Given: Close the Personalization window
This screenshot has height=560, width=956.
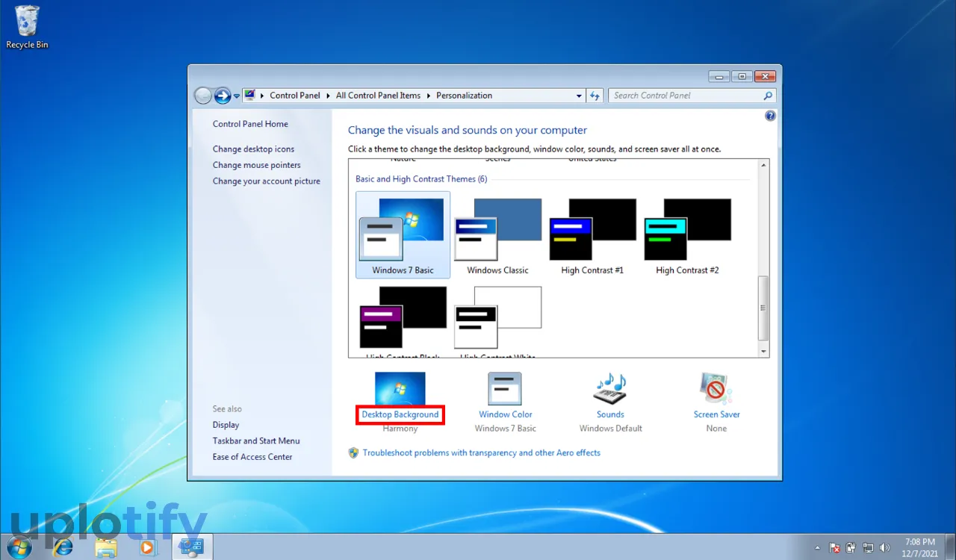Looking at the screenshot, I should [x=765, y=76].
